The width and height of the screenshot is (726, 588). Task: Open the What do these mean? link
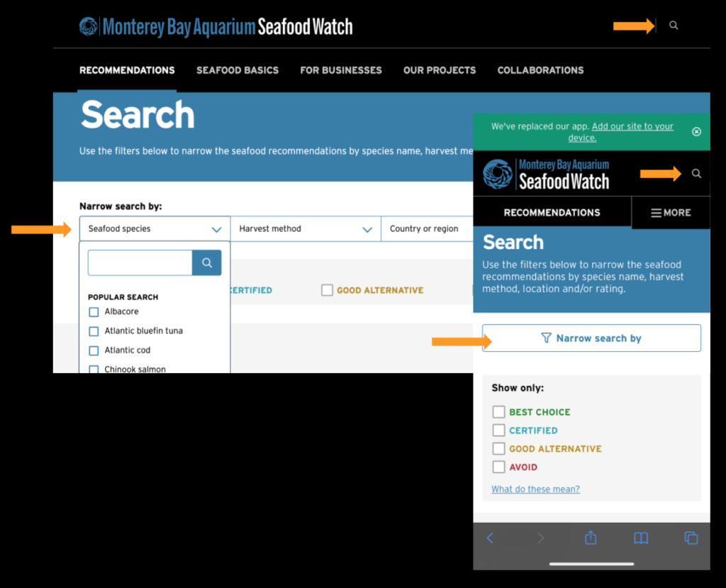point(535,489)
